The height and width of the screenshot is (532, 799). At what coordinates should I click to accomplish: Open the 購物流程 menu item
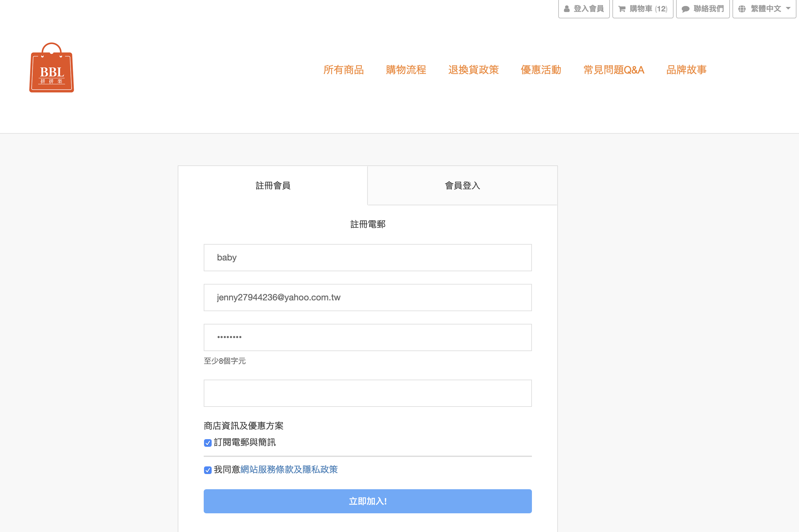[406, 70]
